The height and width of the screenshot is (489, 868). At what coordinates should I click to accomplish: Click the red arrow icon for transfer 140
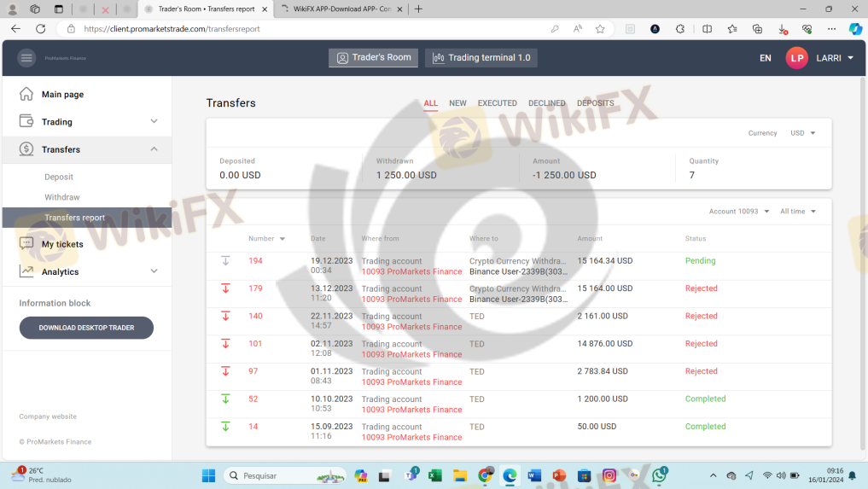coord(225,317)
